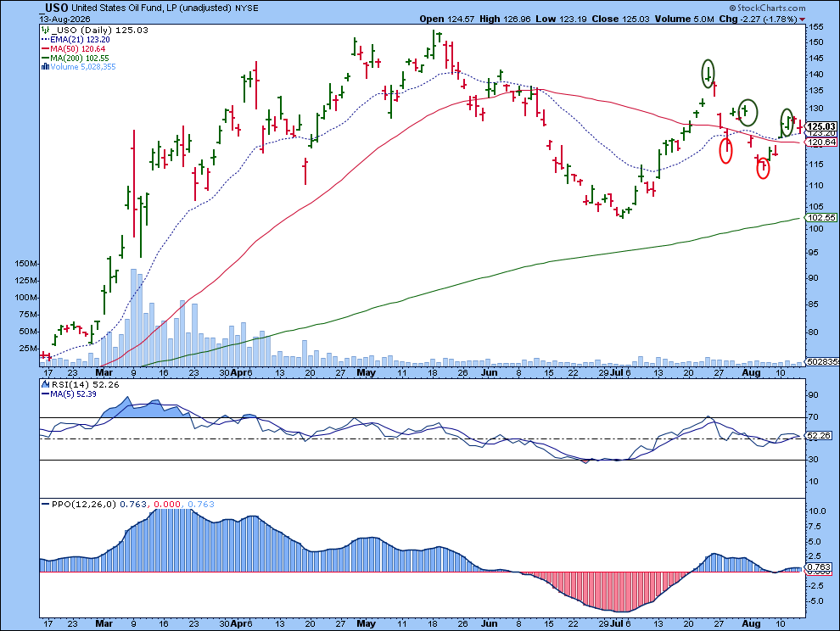Click the volume bars icon in the legend
Screen dimensions: 840x631
pos(46,67)
